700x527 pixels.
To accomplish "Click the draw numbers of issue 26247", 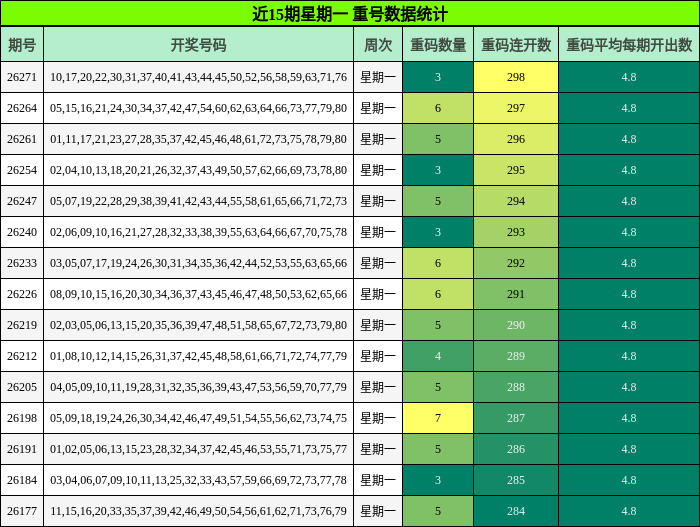I will click(199, 201).
